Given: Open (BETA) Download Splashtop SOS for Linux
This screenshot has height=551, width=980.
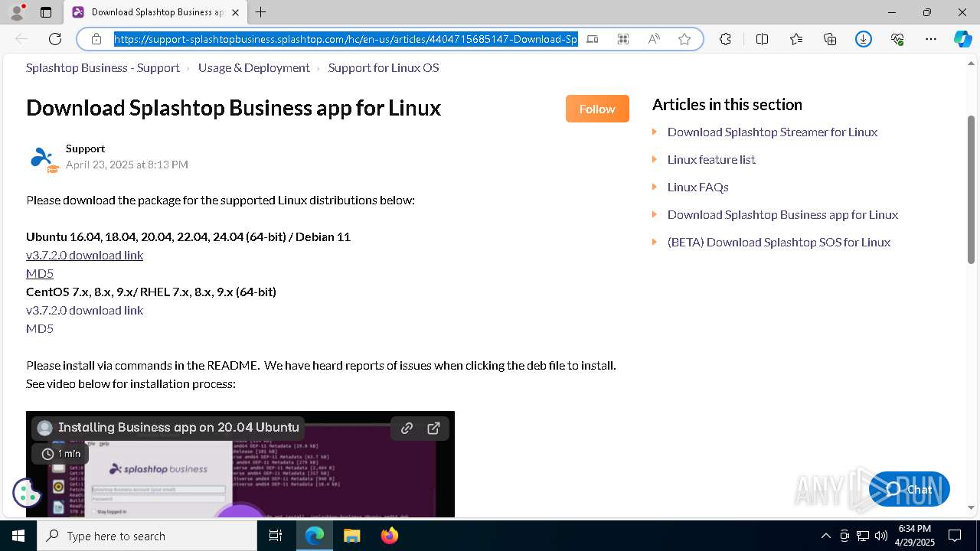Looking at the screenshot, I should pyautogui.click(x=779, y=242).
